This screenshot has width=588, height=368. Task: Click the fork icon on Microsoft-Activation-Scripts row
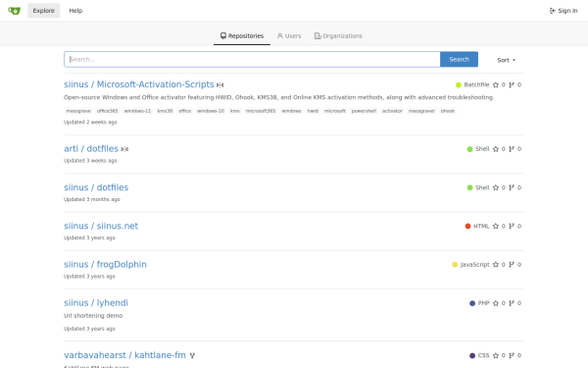point(512,84)
